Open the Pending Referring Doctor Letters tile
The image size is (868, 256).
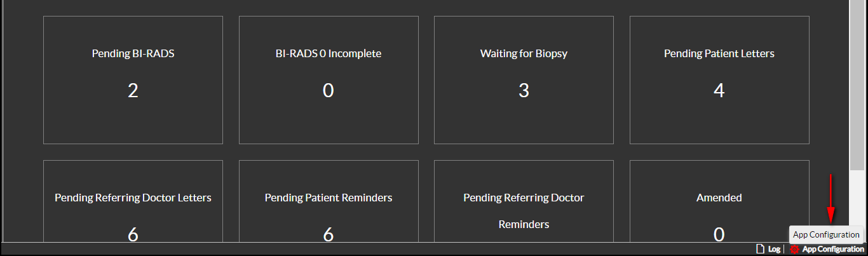(x=133, y=201)
